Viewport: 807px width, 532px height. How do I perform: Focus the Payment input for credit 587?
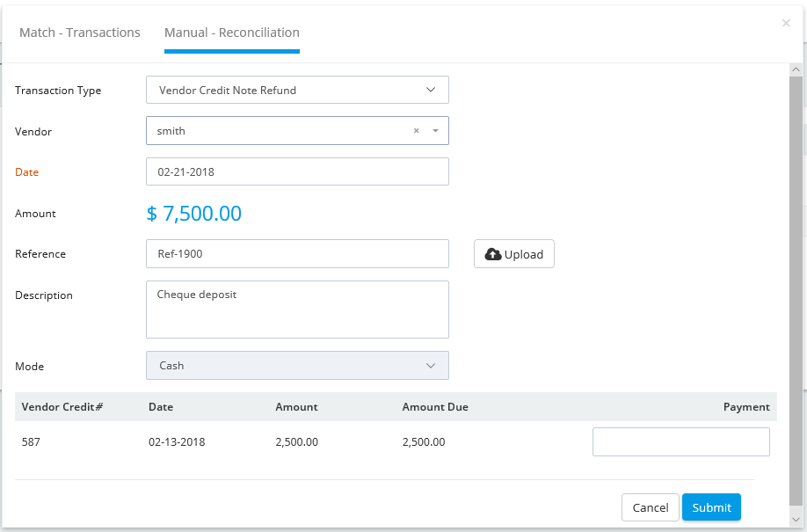pos(681,442)
